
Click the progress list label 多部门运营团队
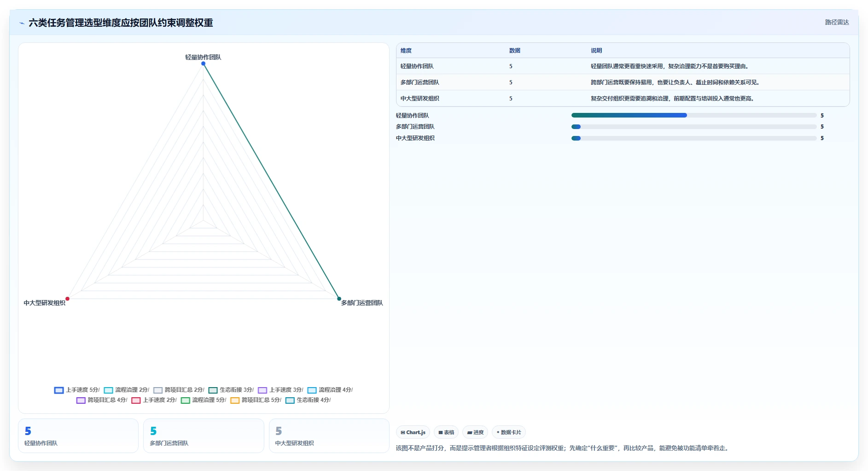click(x=415, y=127)
